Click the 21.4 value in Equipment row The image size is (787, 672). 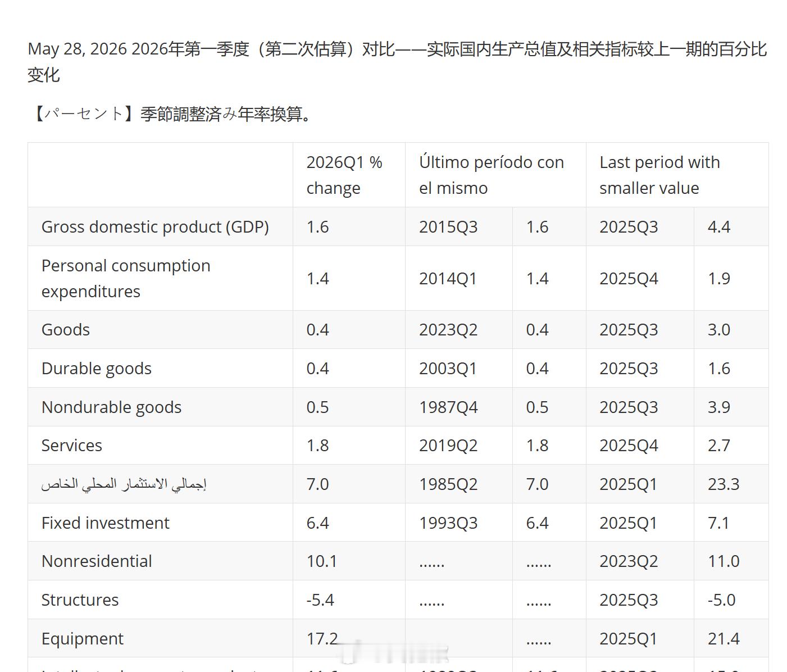724,639
